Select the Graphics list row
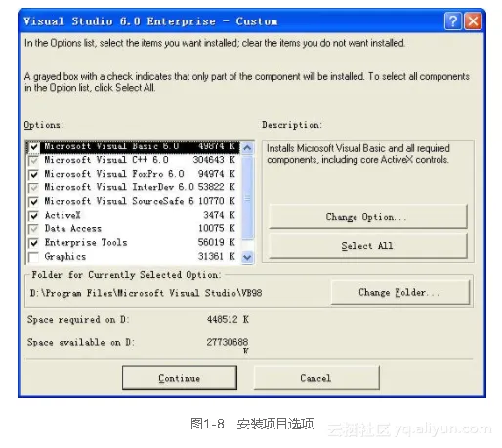This screenshot has height=448, width=502. 134,256
